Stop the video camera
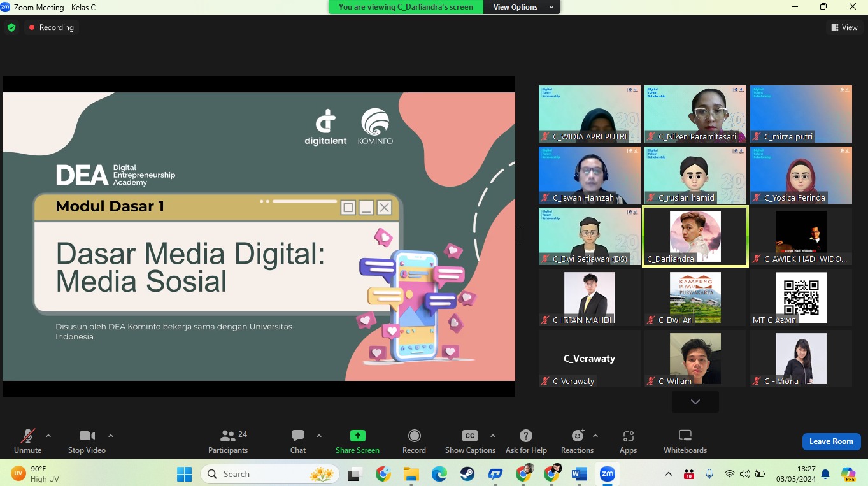868x486 pixels. [x=87, y=440]
